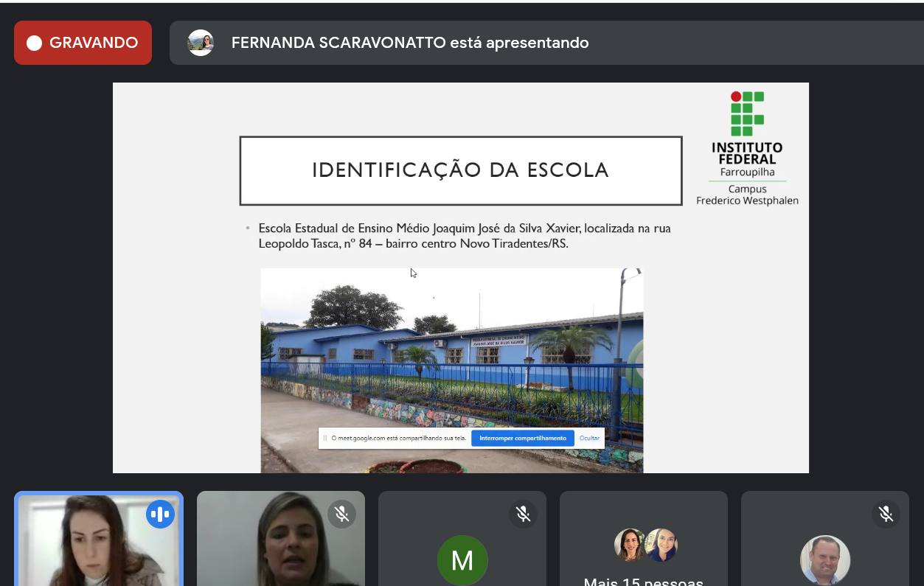924x586 pixels.
Task: Click the drag handle icon on sharing bar
Action: 324,438
